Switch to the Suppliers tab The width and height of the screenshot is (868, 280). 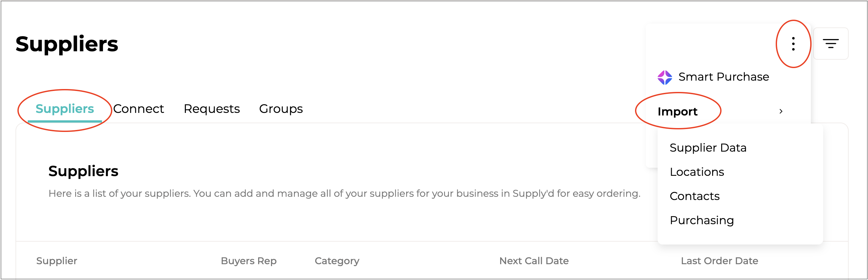(x=65, y=109)
